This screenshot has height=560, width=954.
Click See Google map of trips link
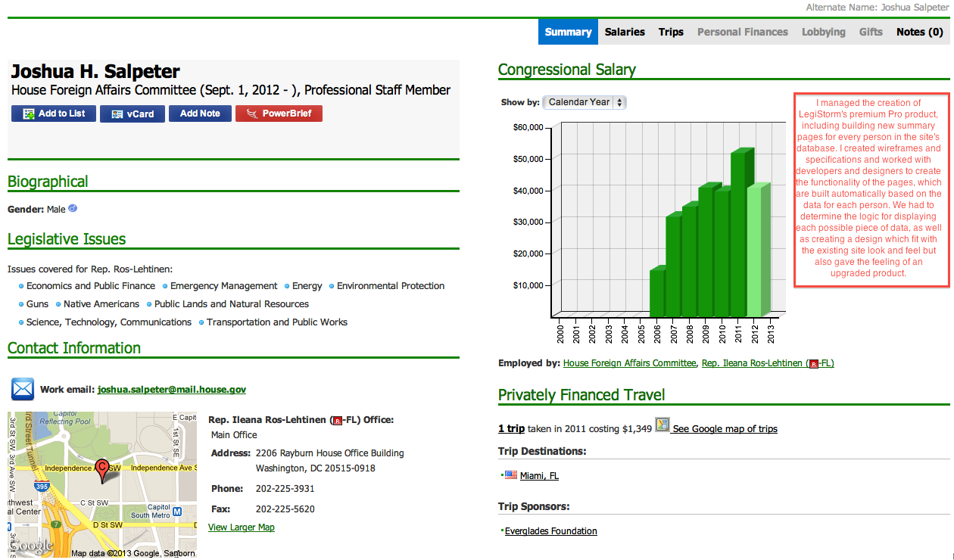[725, 429]
